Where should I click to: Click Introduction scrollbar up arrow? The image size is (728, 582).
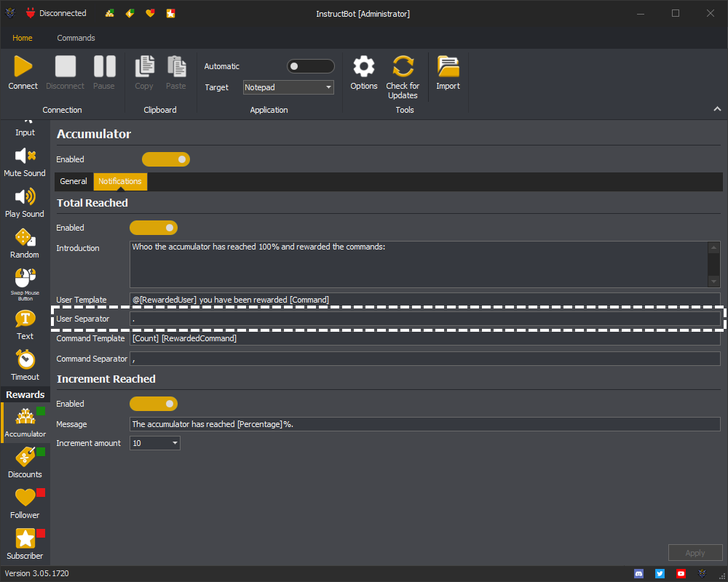click(713, 247)
